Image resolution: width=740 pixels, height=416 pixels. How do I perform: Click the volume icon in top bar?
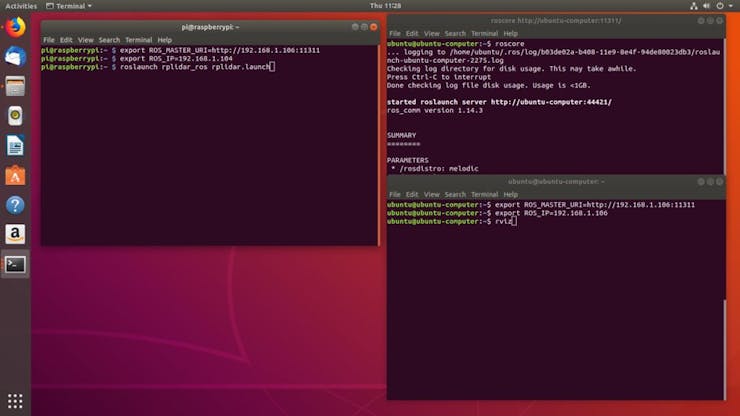(x=706, y=6)
